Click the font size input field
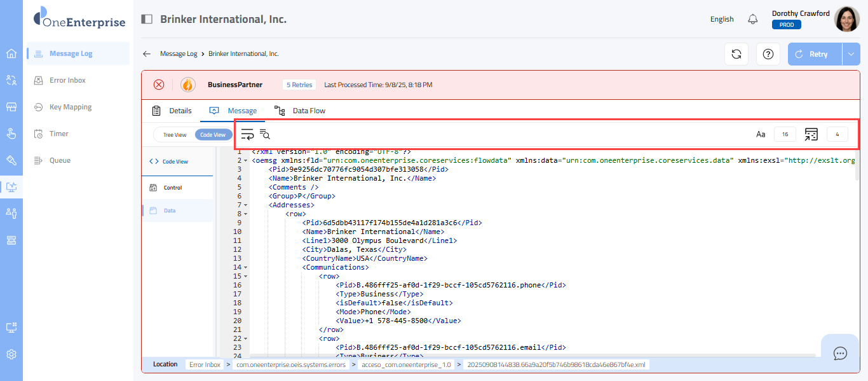This screenshot has height=381, width=868. (785, 134)
